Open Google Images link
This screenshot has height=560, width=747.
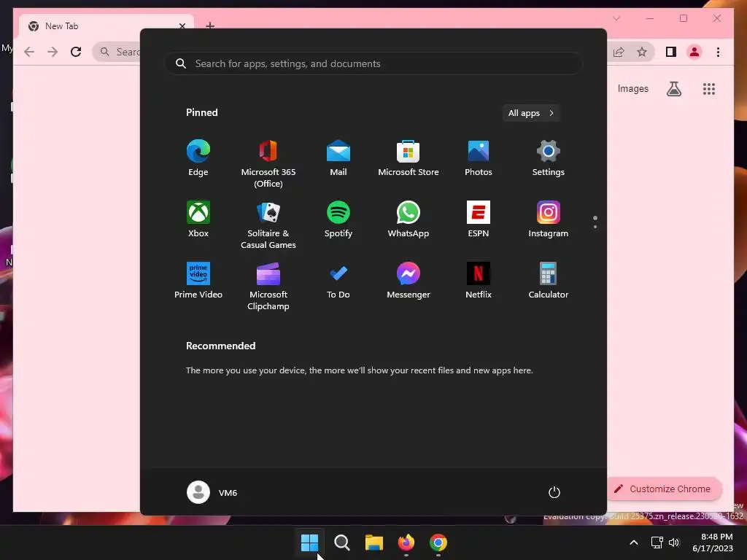click(x=632, y=88)
